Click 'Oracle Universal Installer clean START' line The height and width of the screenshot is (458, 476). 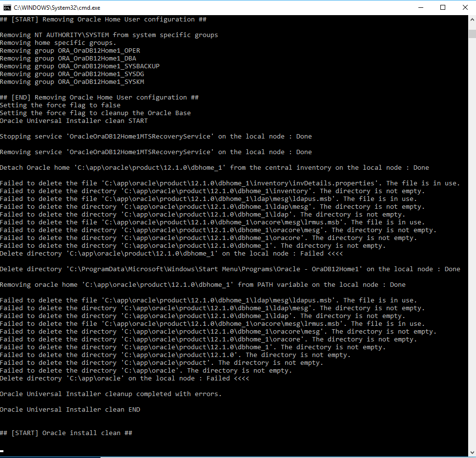(74, 120)
